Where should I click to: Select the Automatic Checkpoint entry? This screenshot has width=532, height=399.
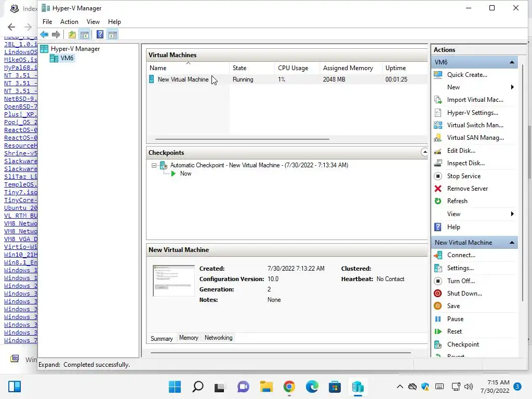(x=259, y=165)
